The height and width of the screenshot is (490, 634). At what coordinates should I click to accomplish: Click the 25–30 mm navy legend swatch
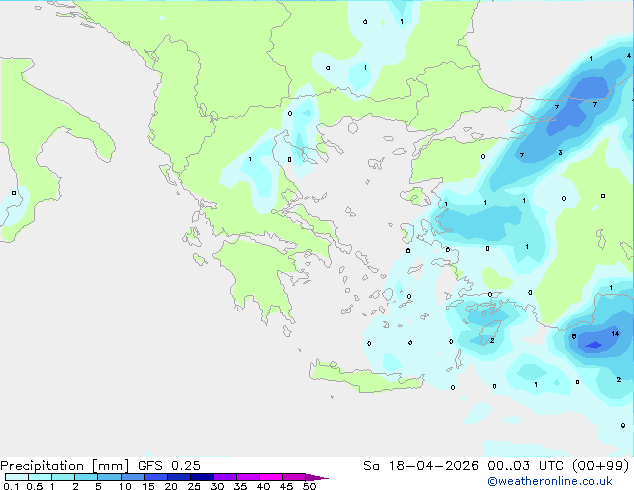coord(201,477)
